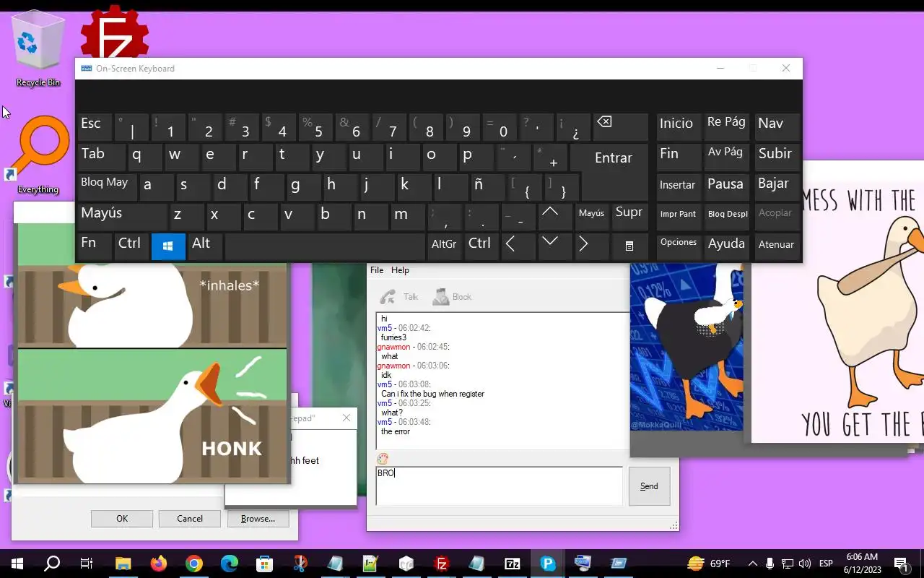
Task: Click the context menu key on On-Screen Keyboard
Action: [629, 246]
